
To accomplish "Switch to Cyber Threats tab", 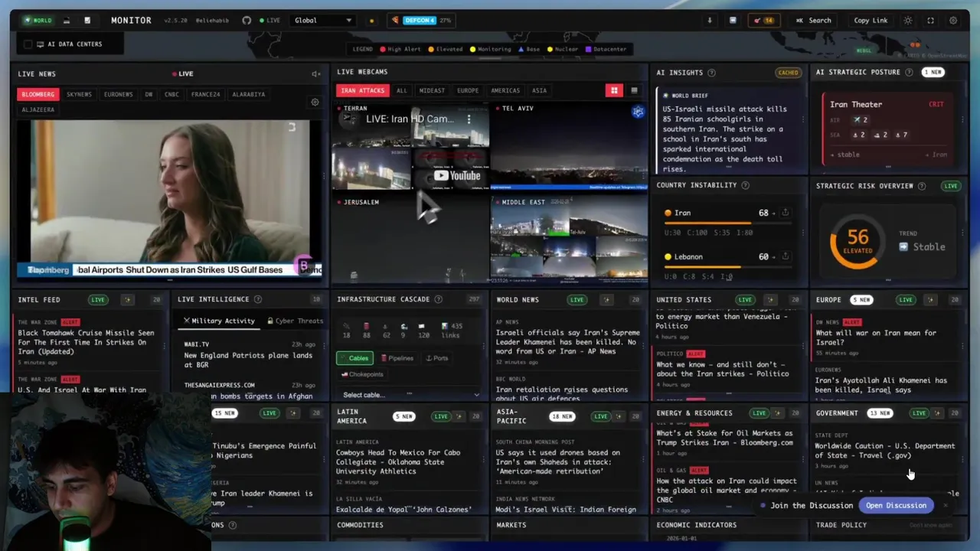I will click(295, 321).
